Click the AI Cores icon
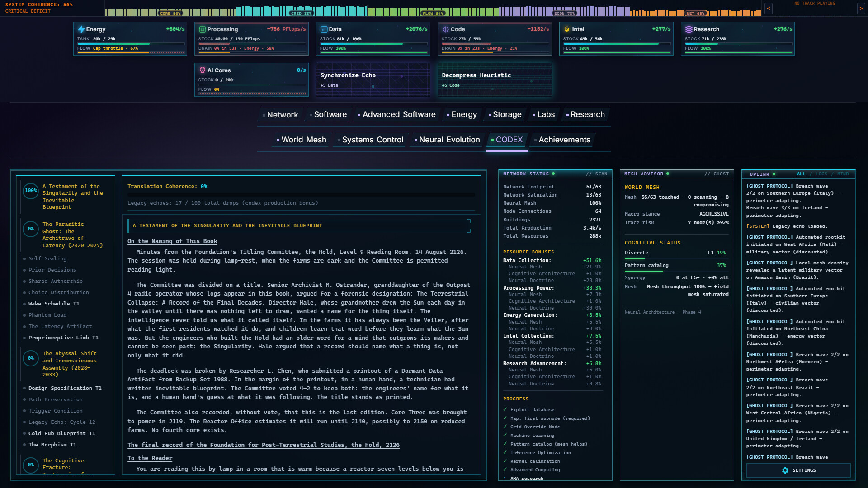Image resolution: width=868 pixels, height=488 pixels. [202, 70]
